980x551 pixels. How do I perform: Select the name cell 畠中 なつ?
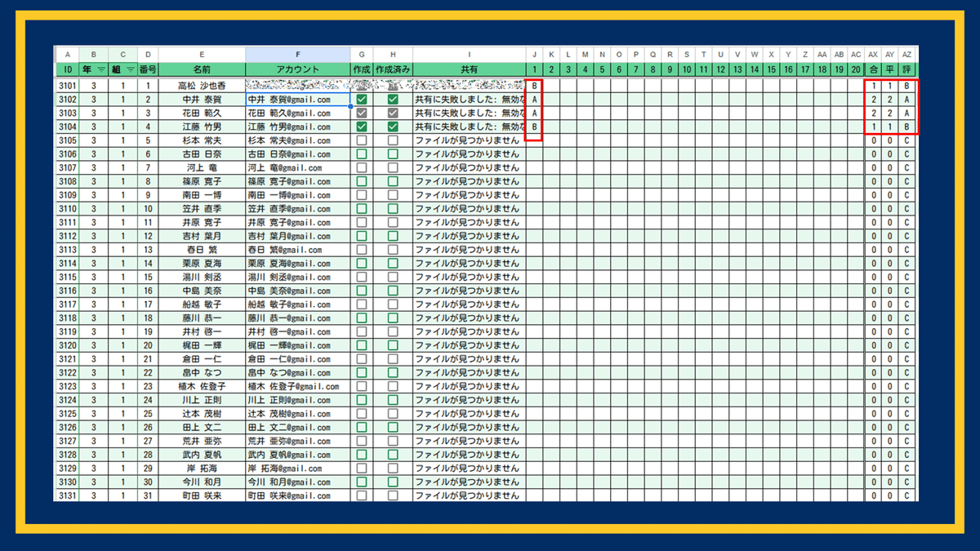[x=202, y=373]
